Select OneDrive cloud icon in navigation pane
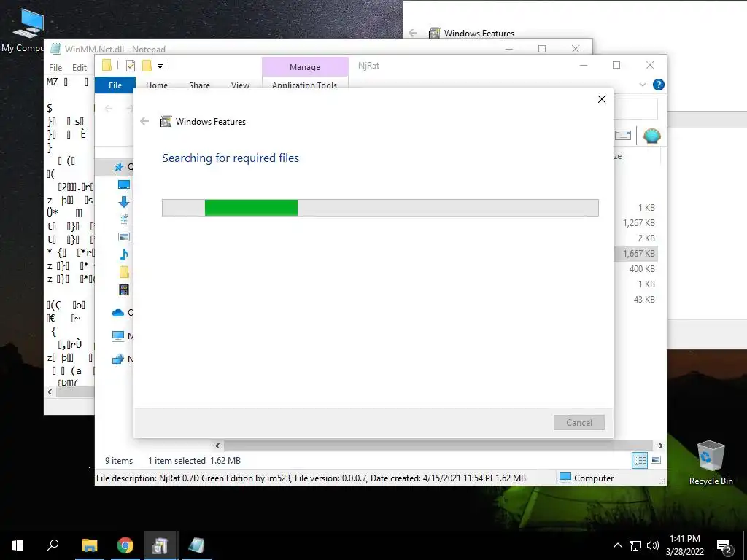The image size is (747, 560). pos(117,313)
